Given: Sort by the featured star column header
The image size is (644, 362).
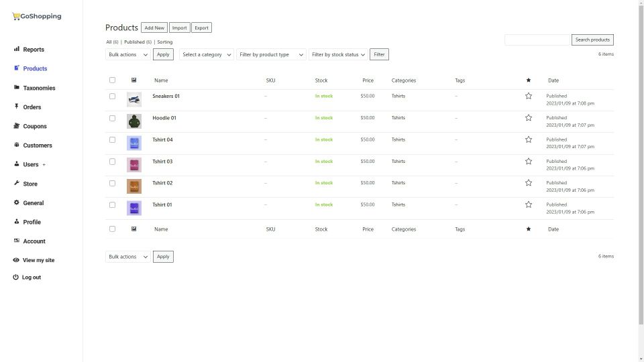Looking at the screenshot, I should 529,80.
